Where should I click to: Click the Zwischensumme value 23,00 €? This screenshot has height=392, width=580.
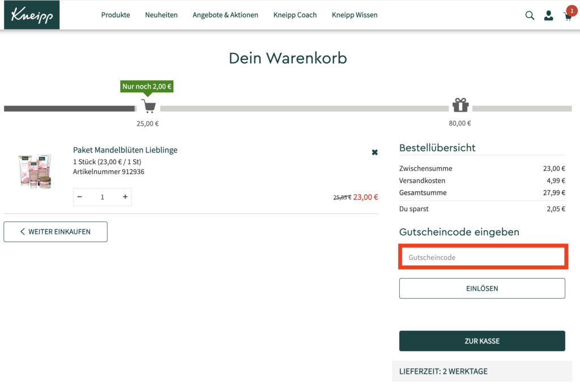coord(554,169)
